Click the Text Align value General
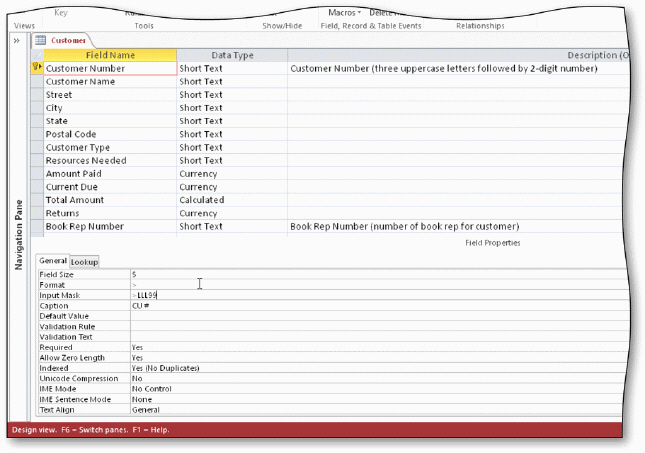 coord(146,410)
